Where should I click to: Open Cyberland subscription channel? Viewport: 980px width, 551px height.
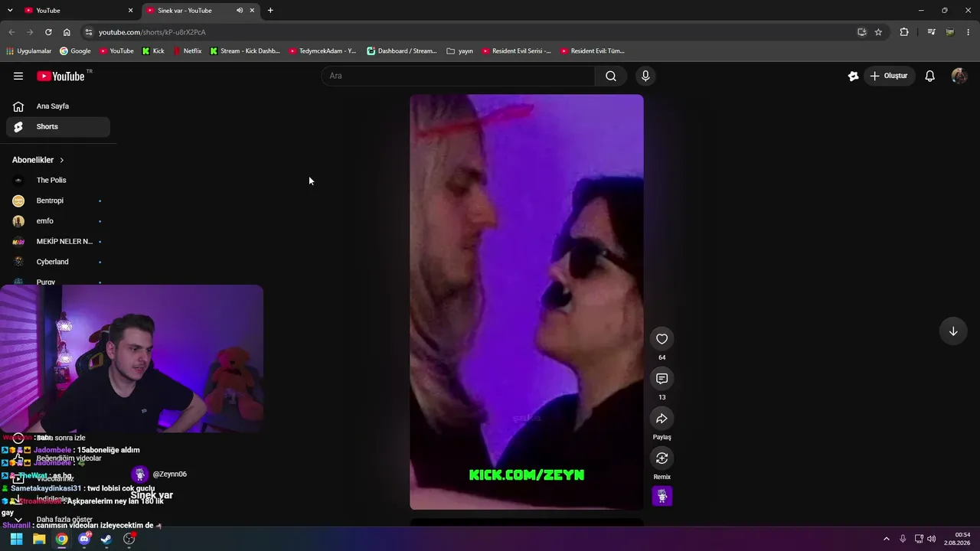(58, 262)
